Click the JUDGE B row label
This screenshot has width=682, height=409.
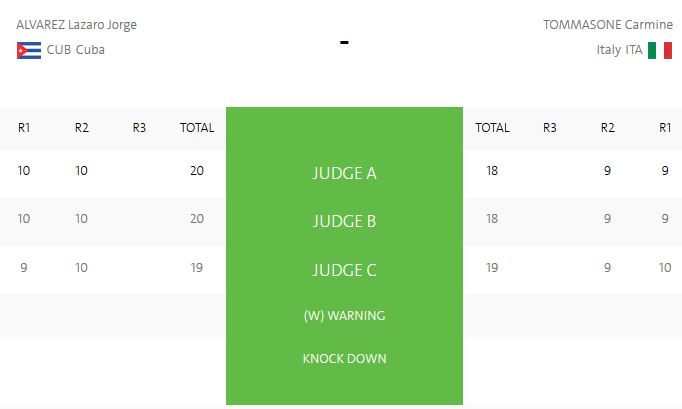[x=344, y=221]
